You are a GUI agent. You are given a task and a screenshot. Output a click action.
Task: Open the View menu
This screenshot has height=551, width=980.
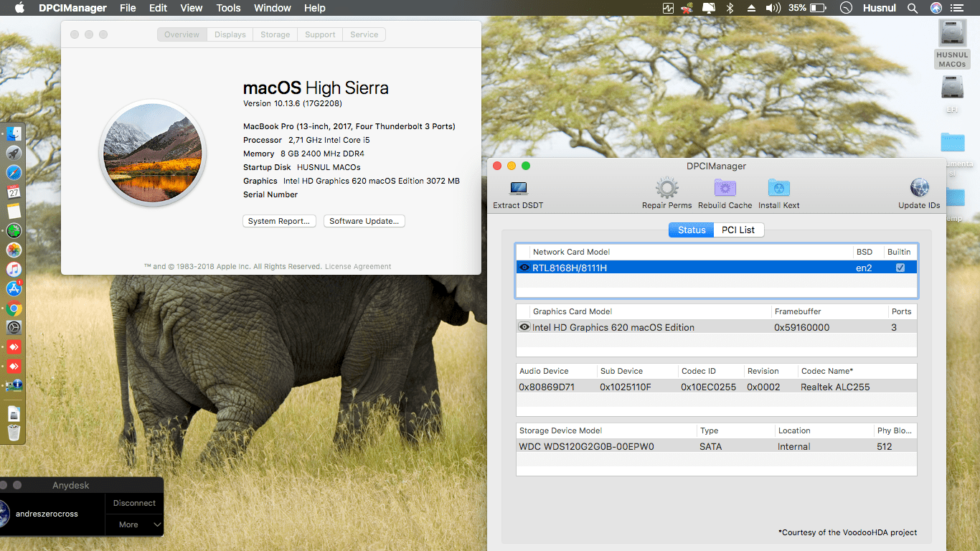click(191, 8)
